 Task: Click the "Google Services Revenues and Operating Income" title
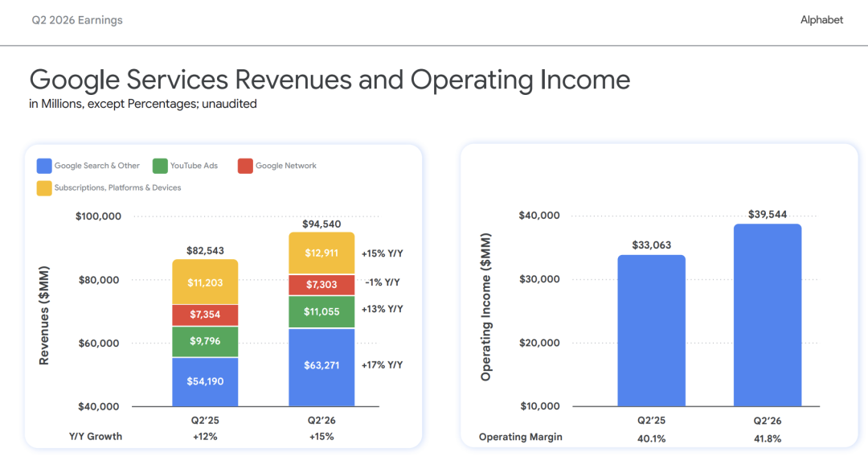330,80
